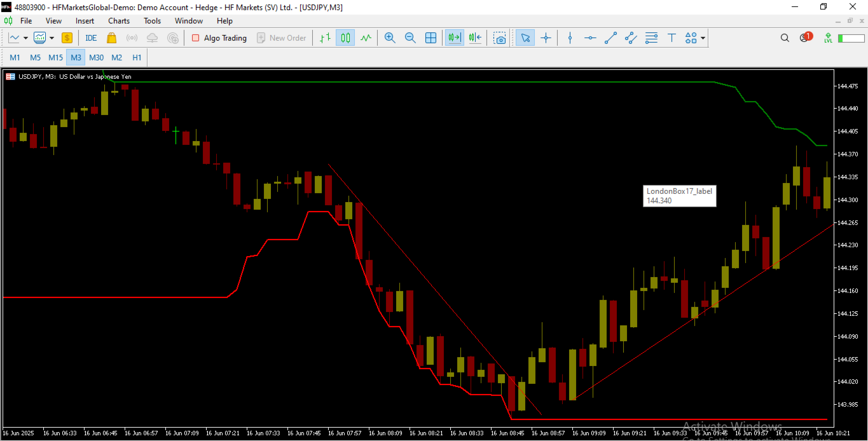
Task: Open account notifications with red badge
Action: coord(805,37)
